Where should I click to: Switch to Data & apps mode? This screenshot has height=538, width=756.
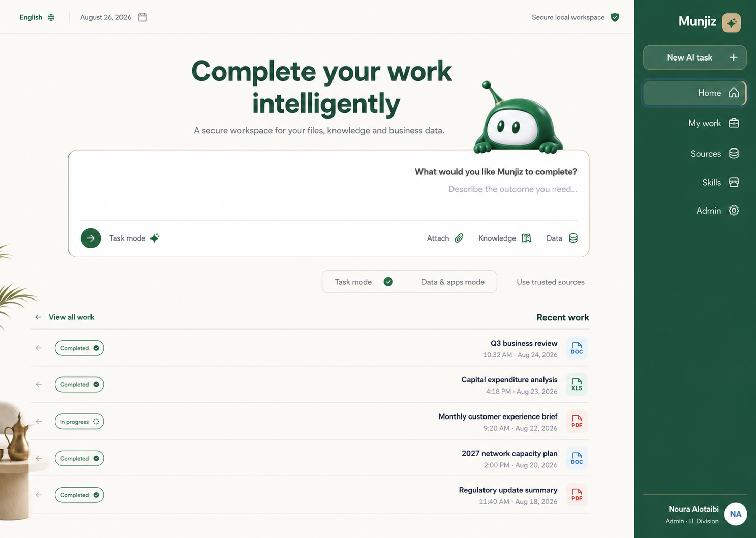tap(452, 282)
